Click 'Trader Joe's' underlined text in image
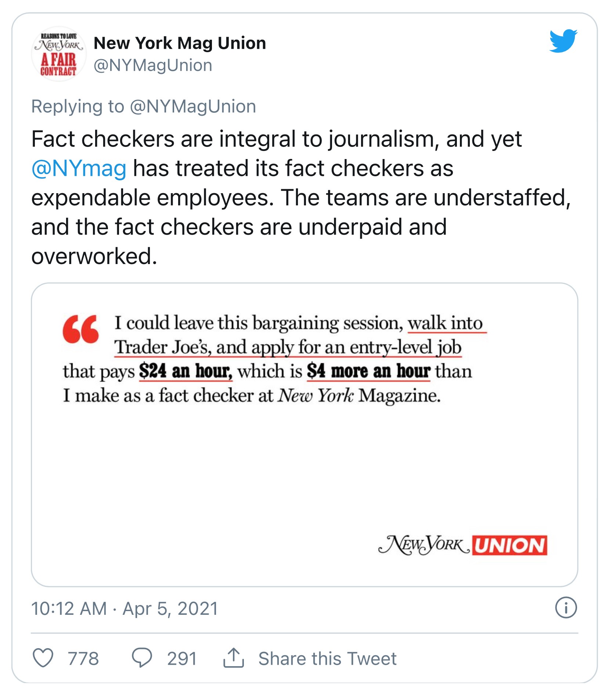This screenshot has height=700, width=609. click(162, 347)
